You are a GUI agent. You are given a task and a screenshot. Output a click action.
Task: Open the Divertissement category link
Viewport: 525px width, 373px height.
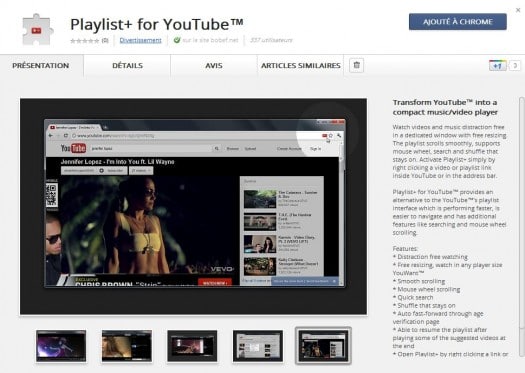coord(140,40)
